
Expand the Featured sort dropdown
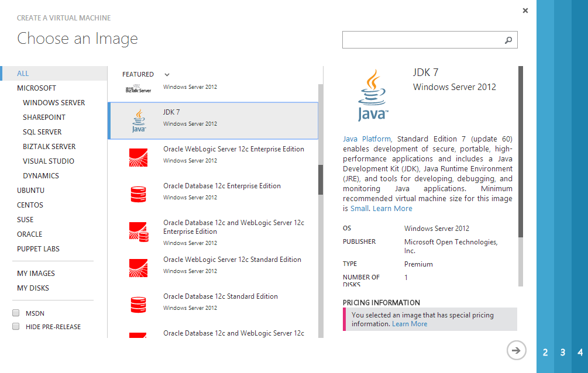point(167,74)
